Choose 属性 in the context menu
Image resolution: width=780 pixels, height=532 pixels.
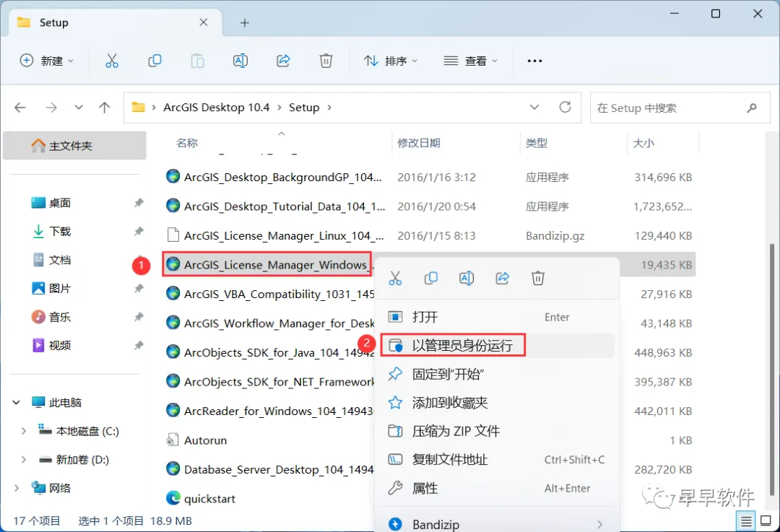click(497, 488)
